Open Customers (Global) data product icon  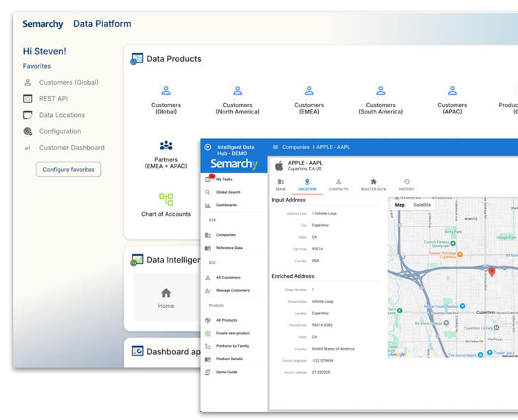(x=166, y=91)
